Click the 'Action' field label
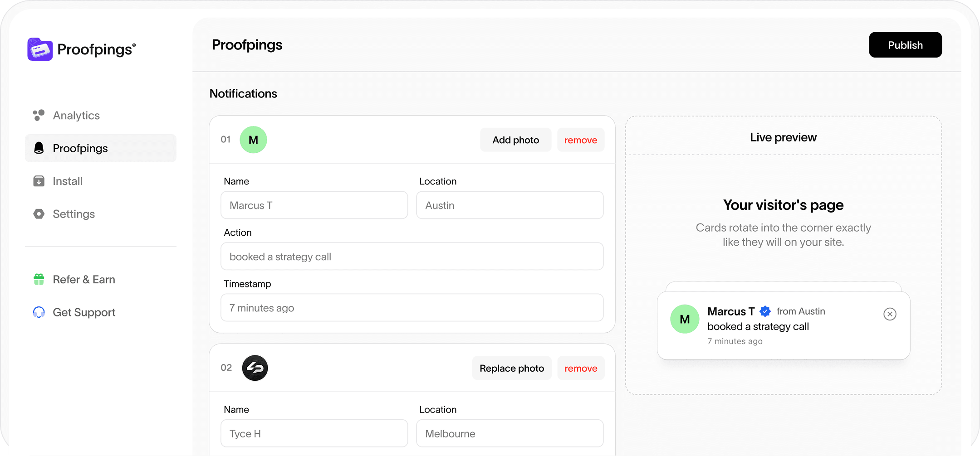The width and height of the screenshot is (980, 456). (x=238, y=233)
